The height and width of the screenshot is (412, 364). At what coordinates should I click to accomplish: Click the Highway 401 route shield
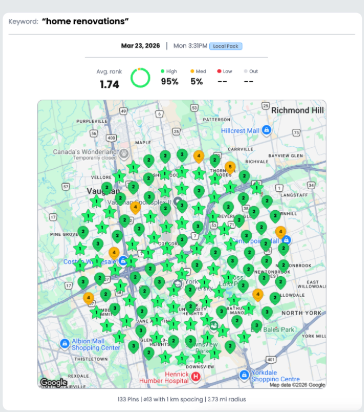271,360
